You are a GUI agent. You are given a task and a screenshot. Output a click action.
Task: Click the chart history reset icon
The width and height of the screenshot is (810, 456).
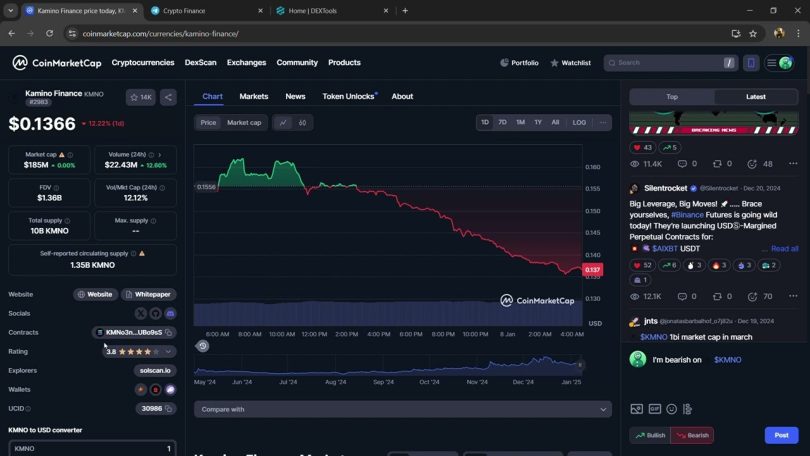(x=202, y=346)
